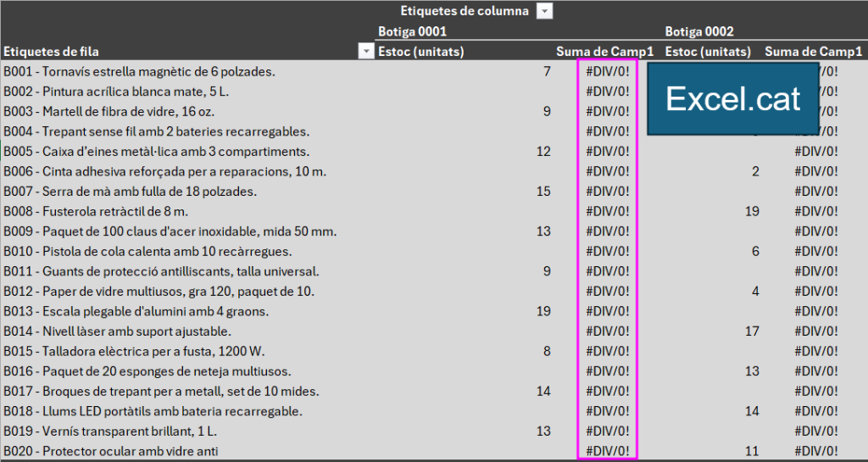Click the Botiga 0002 column header

pos(699,31)
